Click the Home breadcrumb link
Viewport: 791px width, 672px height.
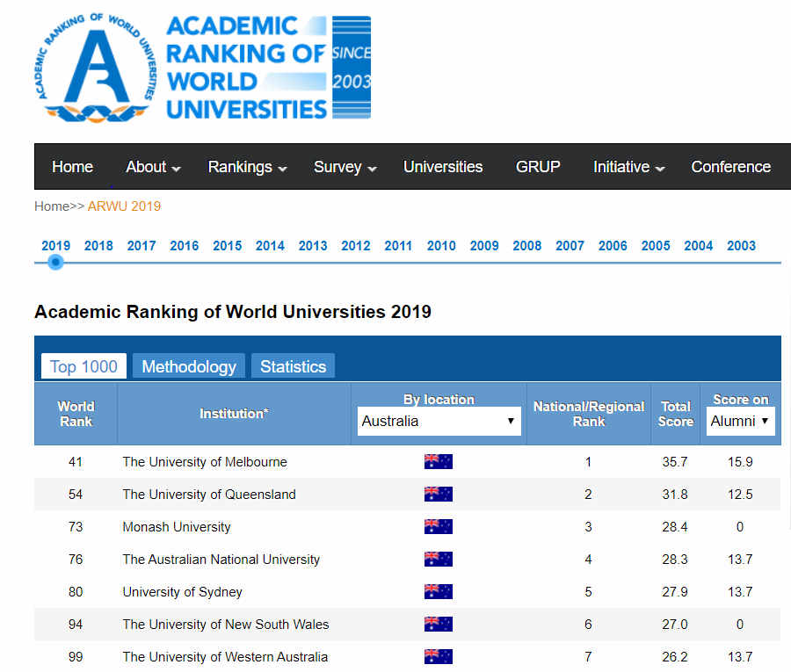(x=52, y=206)
